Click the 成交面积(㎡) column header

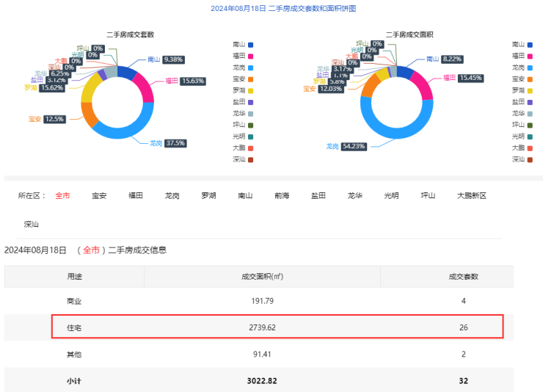(x=262, y=277)
